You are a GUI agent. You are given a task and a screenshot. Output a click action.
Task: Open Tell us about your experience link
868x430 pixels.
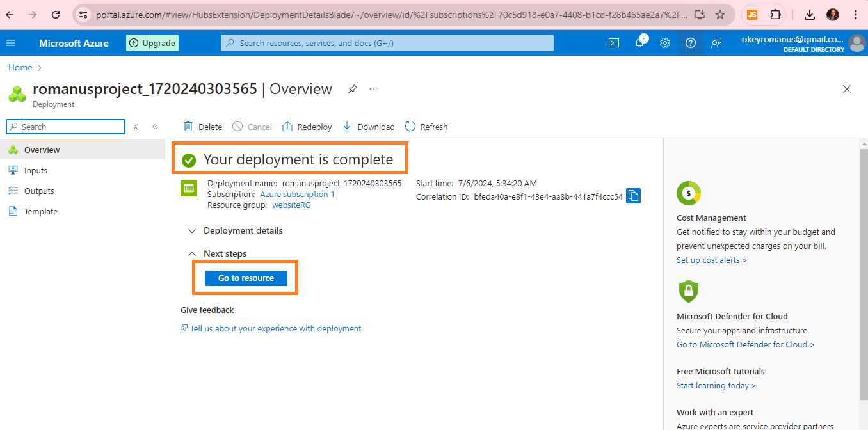tap(271, 328)
